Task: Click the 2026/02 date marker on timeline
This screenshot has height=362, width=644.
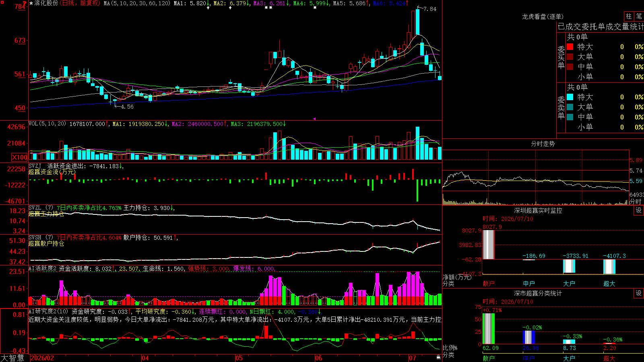Action: [42, 358]
